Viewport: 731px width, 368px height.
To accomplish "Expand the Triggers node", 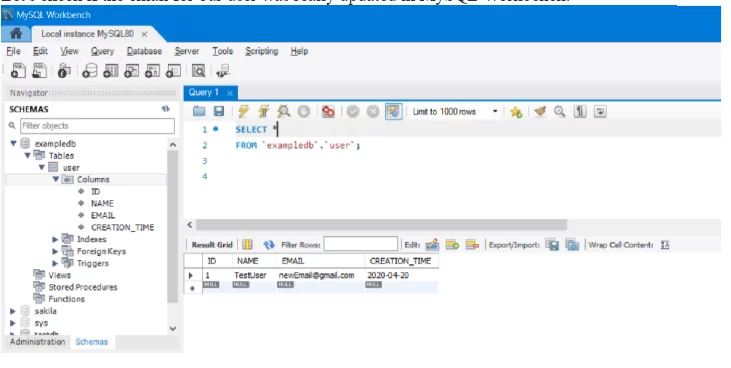I will 55,264.
